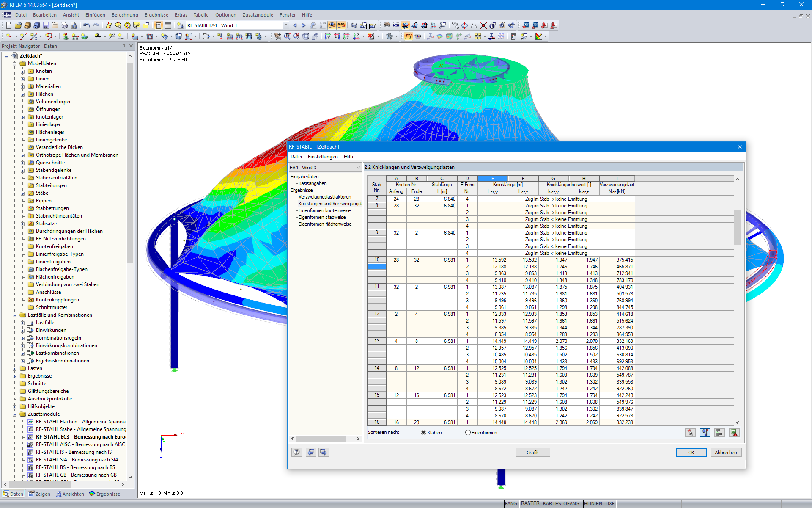Click the Abbrechen button
The image size is (812, 508).
click(x=726, y=453)
